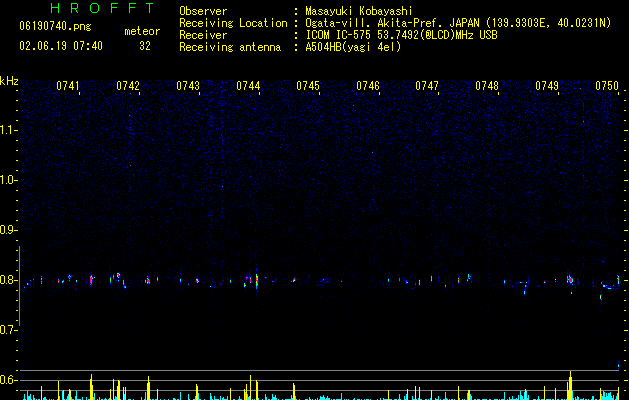
Task: Click the kHz axis unit label
Action: pyautogui.click(x=9, y=81)
